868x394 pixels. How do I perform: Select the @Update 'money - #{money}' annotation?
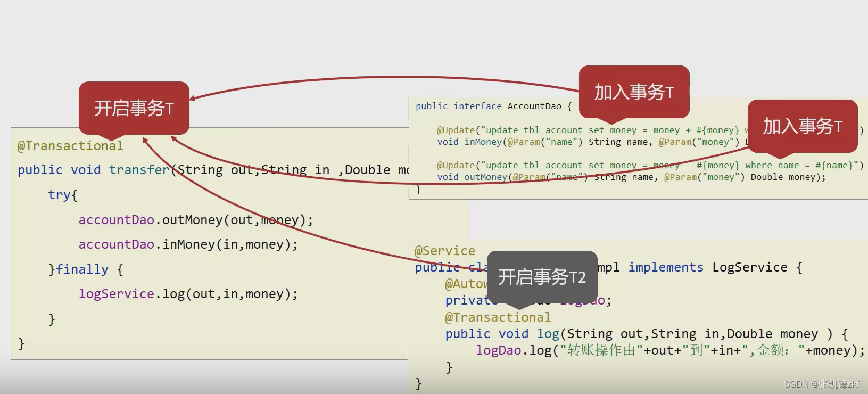pyautogui.click(x=650, y=166)
